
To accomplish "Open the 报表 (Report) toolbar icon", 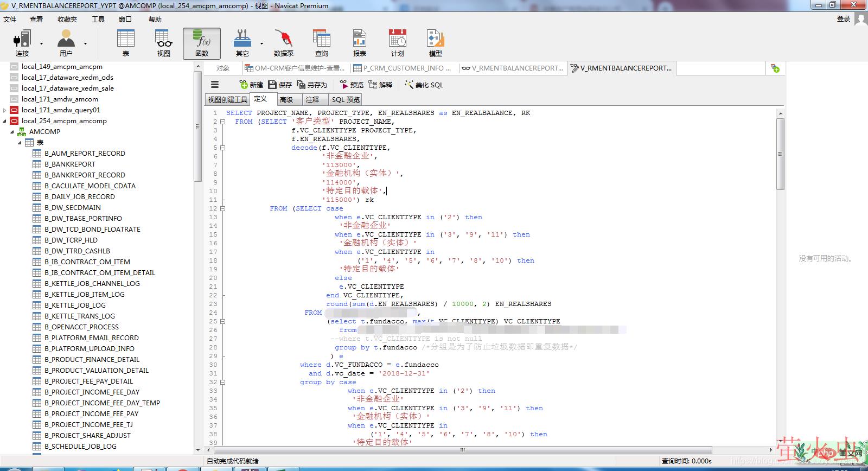I will click(x=359, y=43).
